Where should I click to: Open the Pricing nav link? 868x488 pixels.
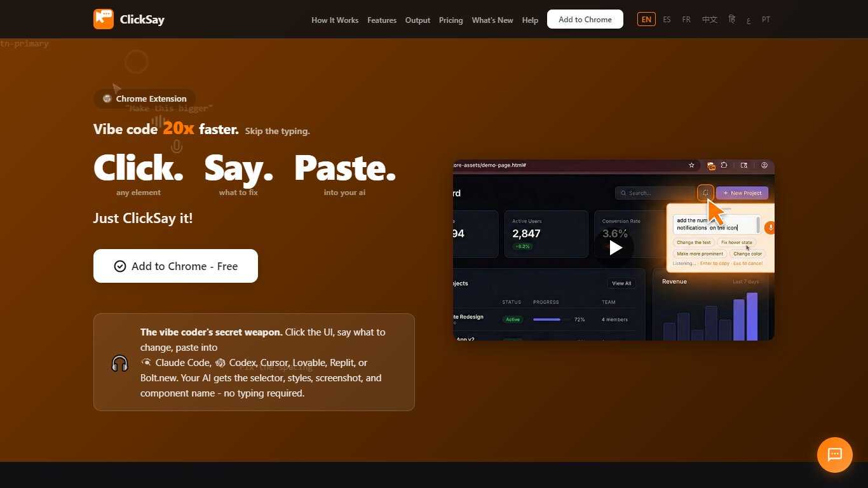click(x=451, y=20)
